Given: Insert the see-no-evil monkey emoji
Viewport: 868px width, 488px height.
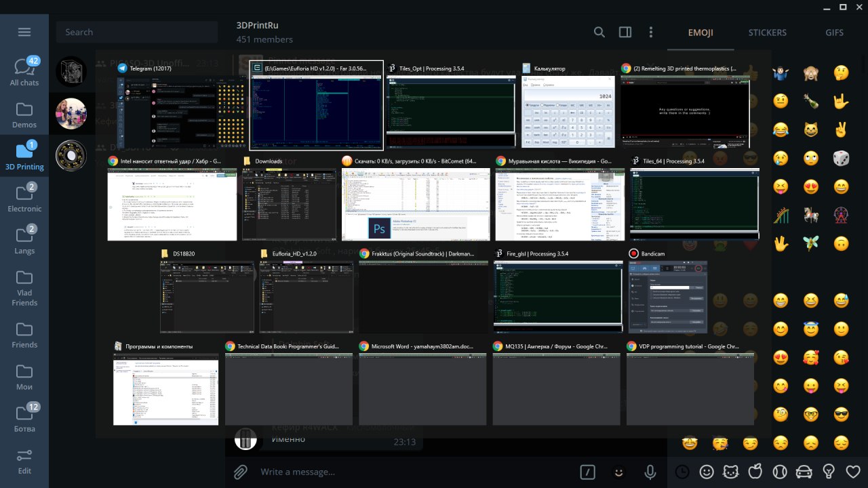Looking at the screenshot, I should pyautogui.click(x=811, y=73).
